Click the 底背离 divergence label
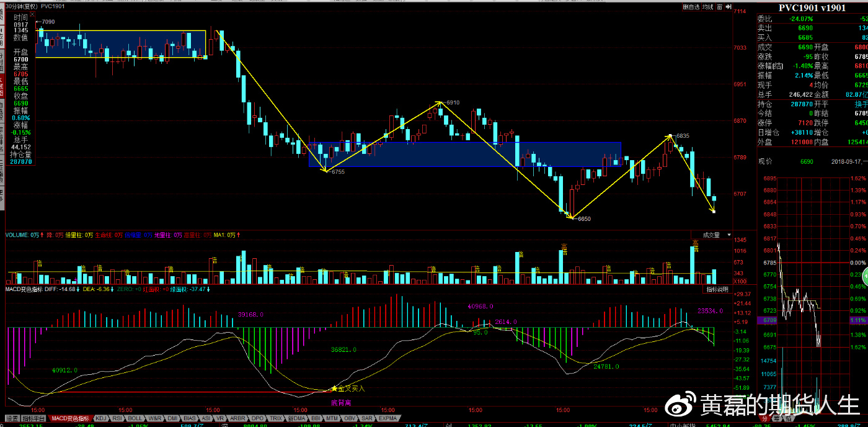 342,402
